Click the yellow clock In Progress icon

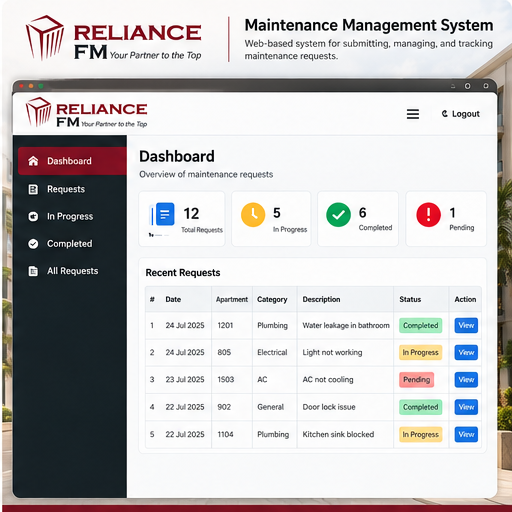pos(253,215)
